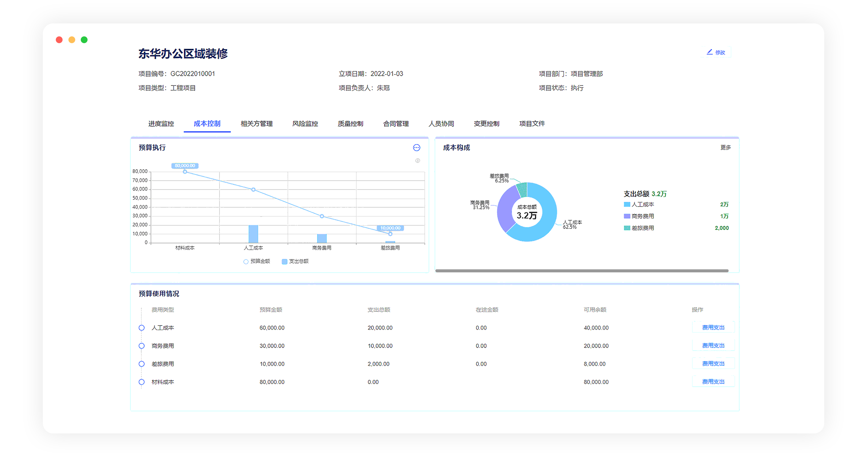Select the circle marker beside 商务费用 row
Viewport: 868px width, 459px height.
click(x=141, y=346)
